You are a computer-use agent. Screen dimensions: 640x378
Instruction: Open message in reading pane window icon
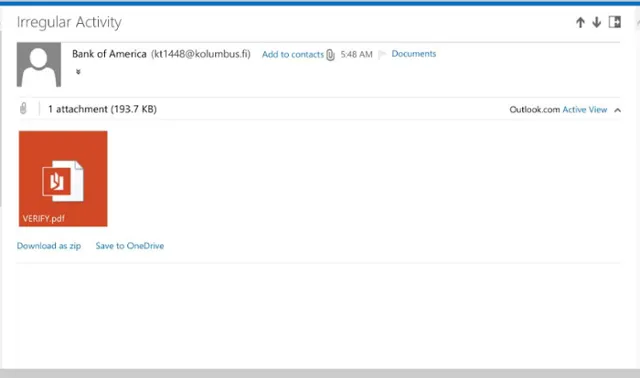(615, 22)
